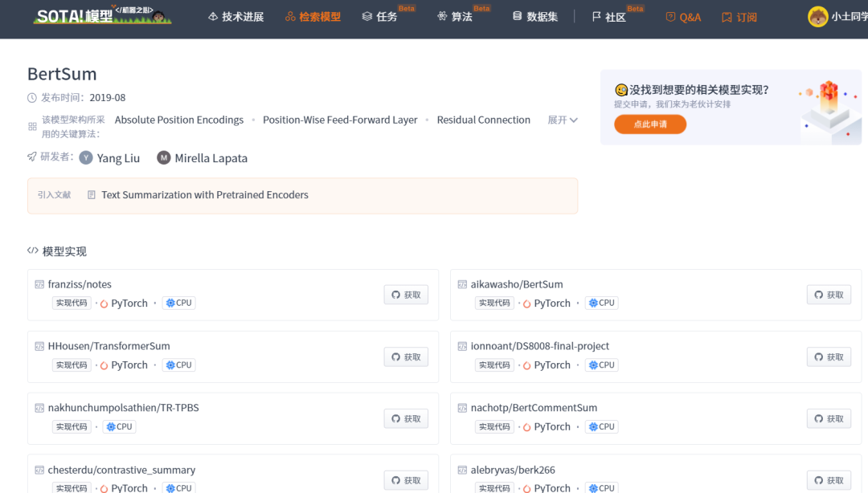868x493 pixels.
Task: Open alebryvas/berk266 repository title
Action: coord(513,471)
